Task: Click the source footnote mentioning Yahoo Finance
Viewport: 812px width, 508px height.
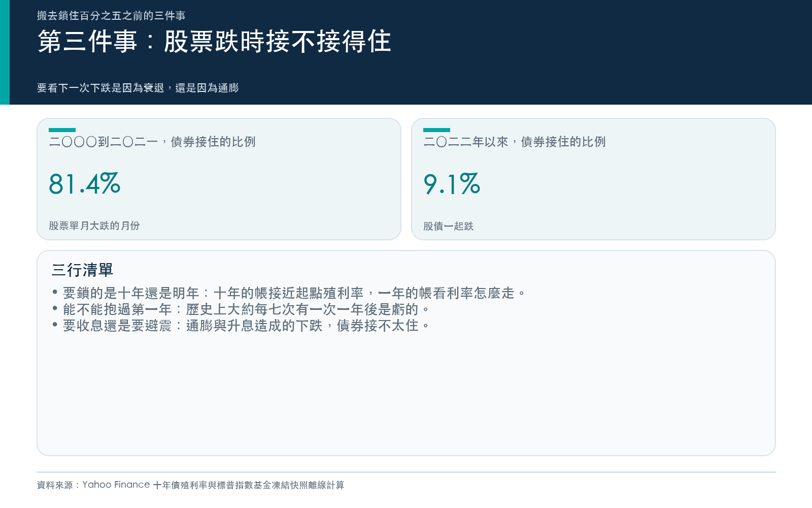Action: [191, 485]
